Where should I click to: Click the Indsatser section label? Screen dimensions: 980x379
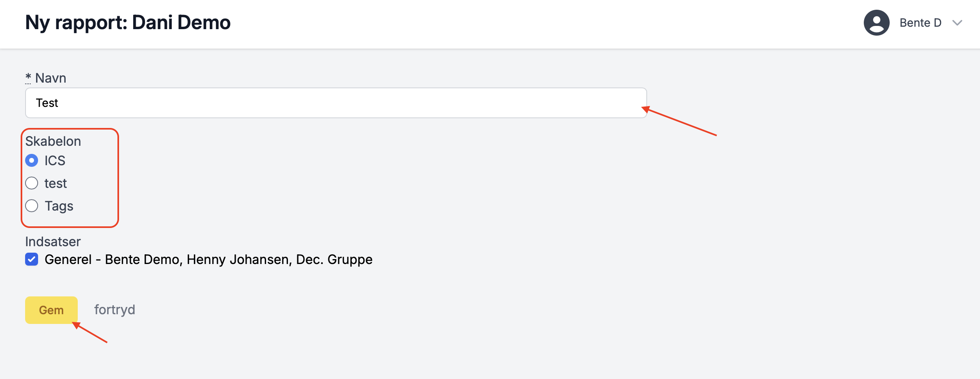pos(53,242)
